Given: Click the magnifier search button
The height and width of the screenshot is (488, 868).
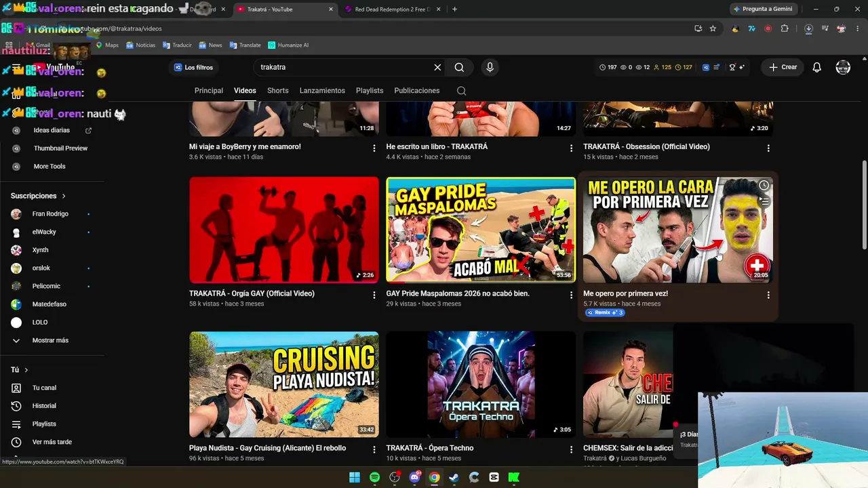Looking at the screenshot, I should pos(459,67).
